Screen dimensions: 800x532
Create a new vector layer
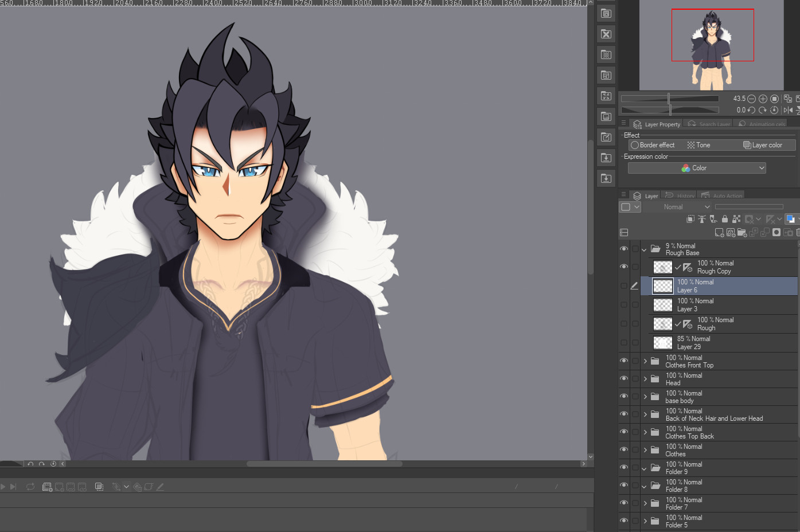point(731,232)
